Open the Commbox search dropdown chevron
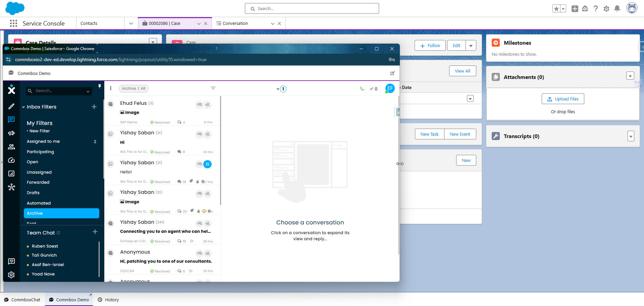 (x=88, y=91)
